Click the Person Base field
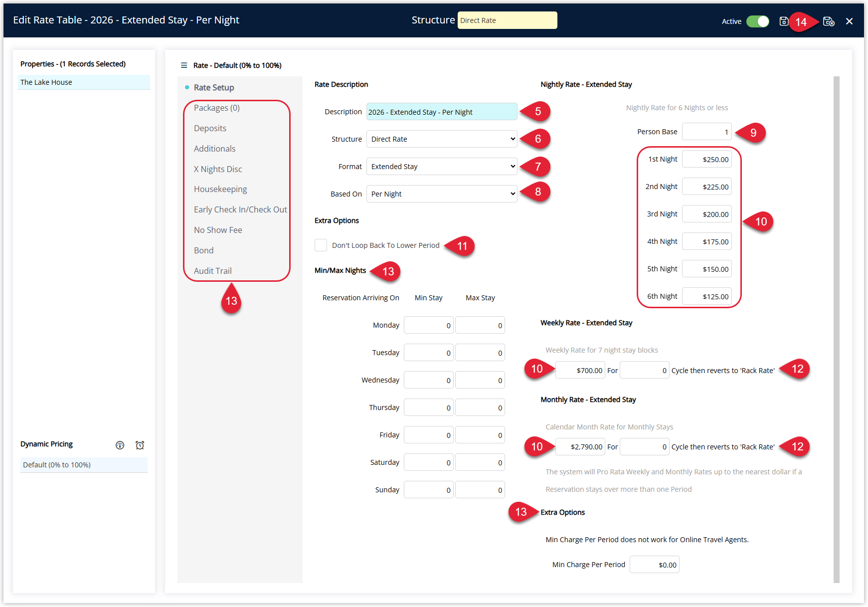 707,132
